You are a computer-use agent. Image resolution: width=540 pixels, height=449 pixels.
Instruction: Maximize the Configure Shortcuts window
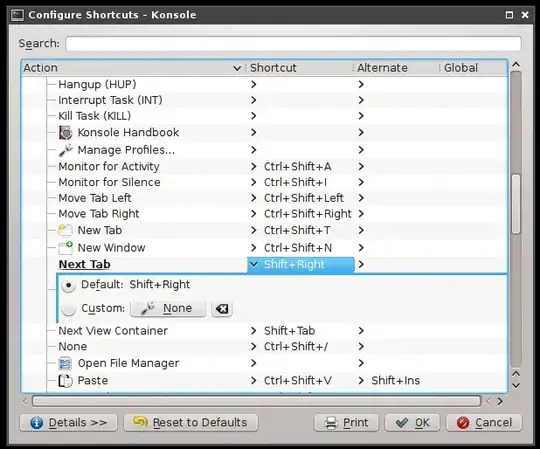[x=509, y=15]
